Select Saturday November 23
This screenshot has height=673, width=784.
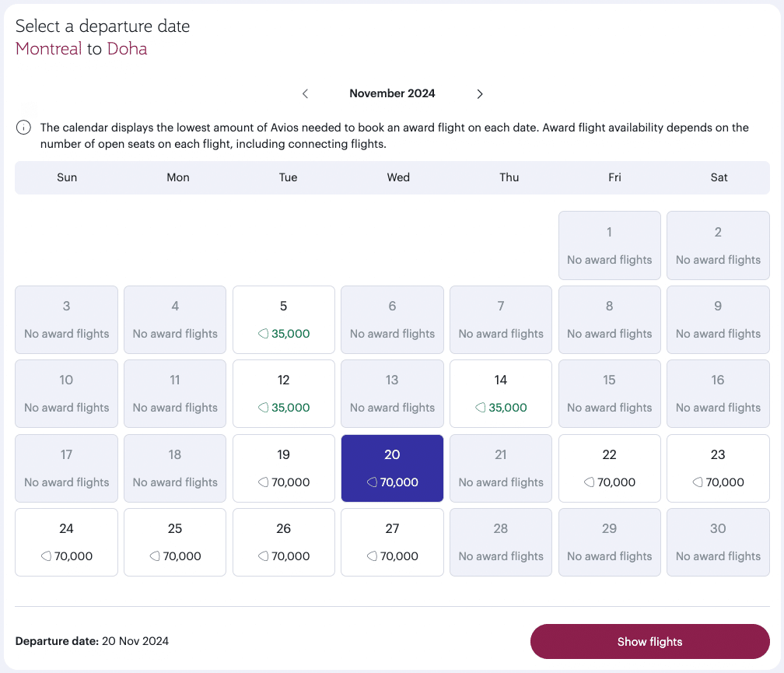(x=718, y=468)
